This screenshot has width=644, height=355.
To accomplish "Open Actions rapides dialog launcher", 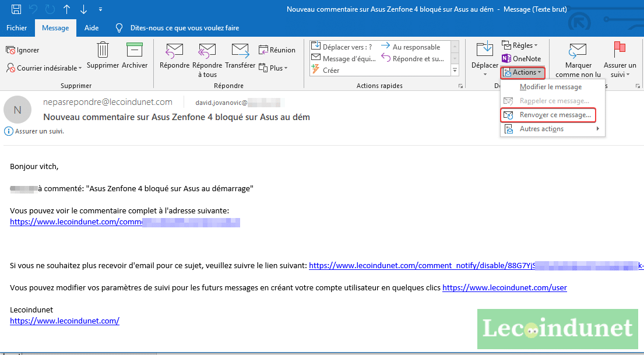I will 461,86.
